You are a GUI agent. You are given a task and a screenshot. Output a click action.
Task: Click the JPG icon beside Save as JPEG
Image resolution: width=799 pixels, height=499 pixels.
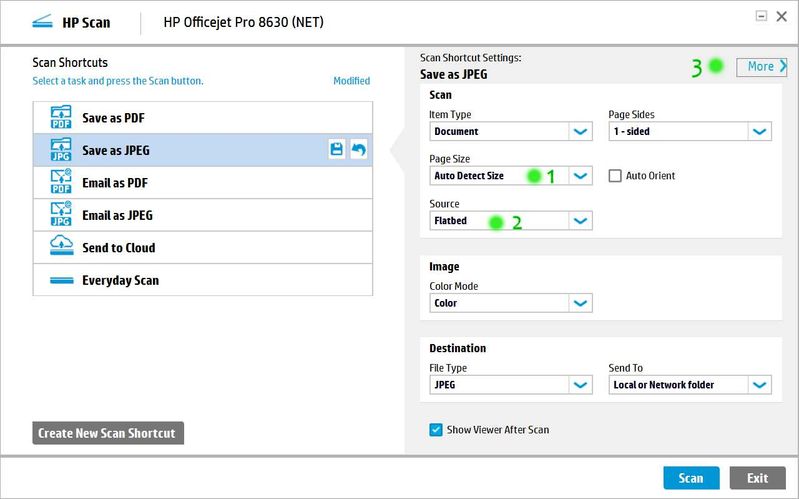[x=61, y=150]
